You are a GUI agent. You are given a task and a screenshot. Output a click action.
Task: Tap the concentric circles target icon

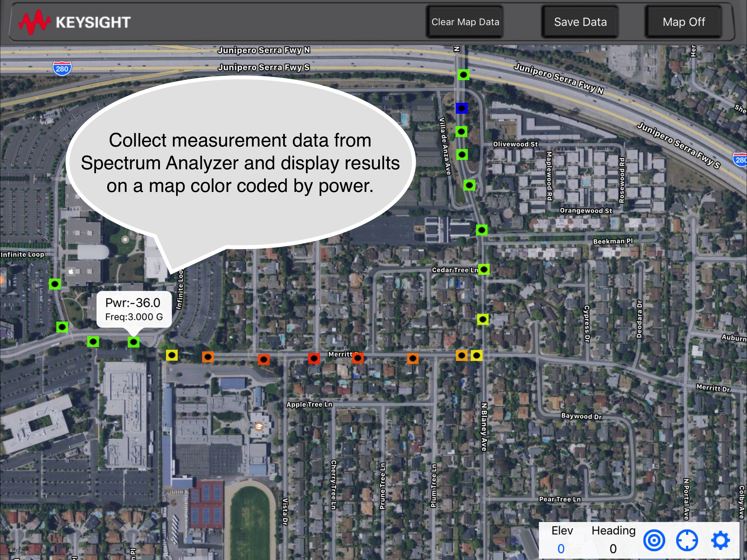(x=654, y=540)
